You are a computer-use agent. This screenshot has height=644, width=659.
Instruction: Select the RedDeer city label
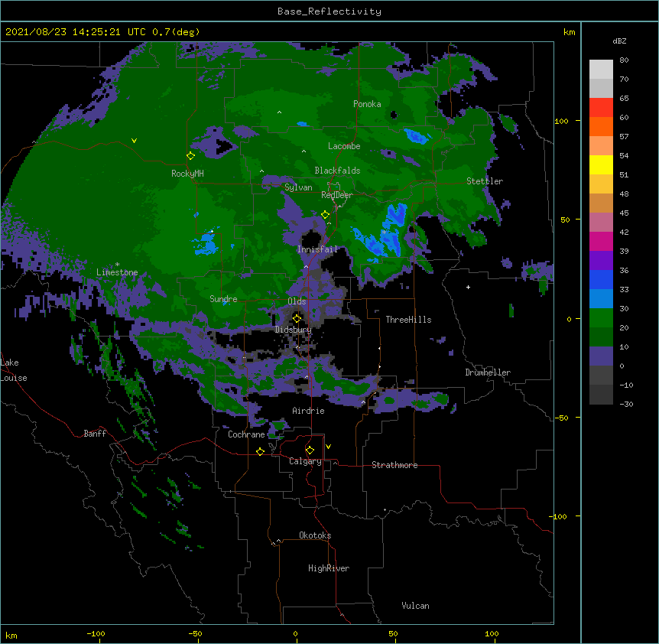coord(337,195)
